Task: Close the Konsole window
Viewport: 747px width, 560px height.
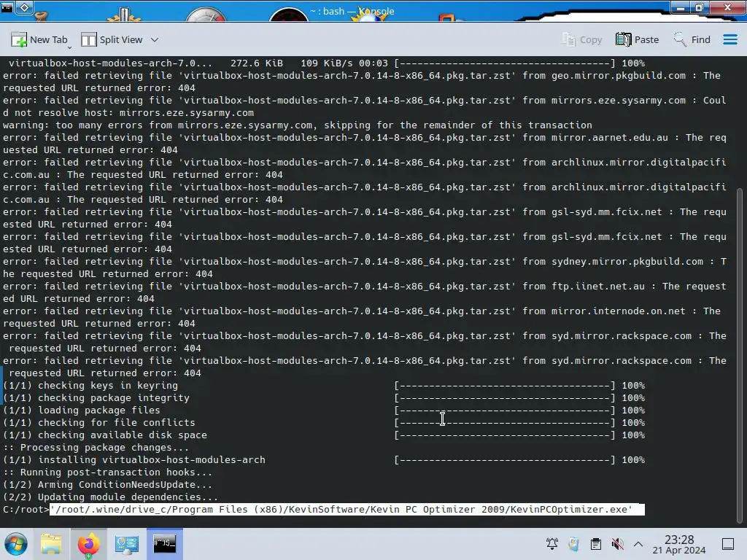Action: [x=727, y=7]
